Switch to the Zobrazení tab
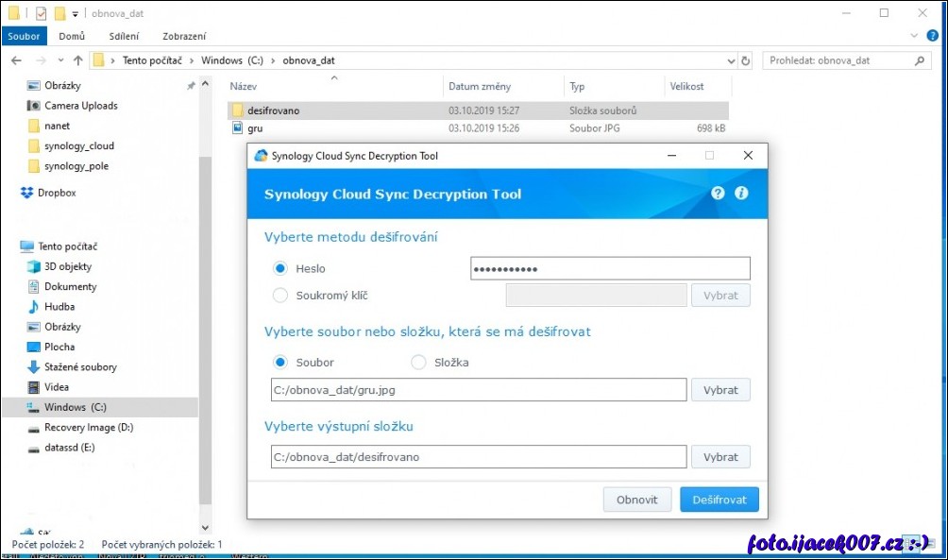 point(184,37)
